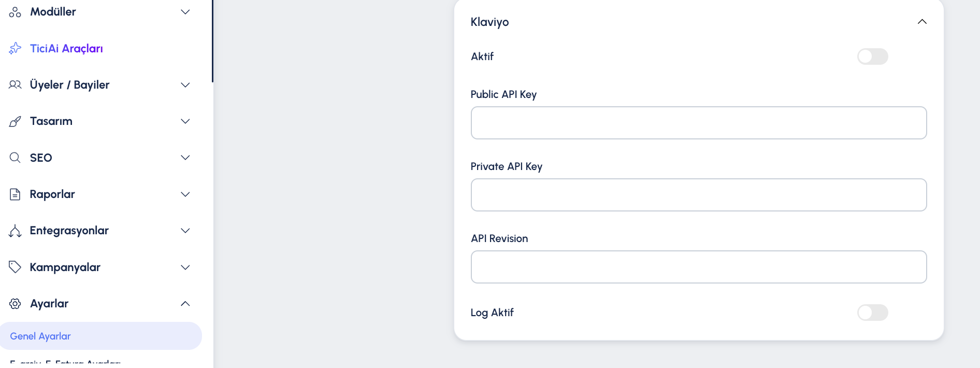Screen dimensions: 980x368
Task: Collapse the Ayarlar section chevron
Action: pos(185,304)
